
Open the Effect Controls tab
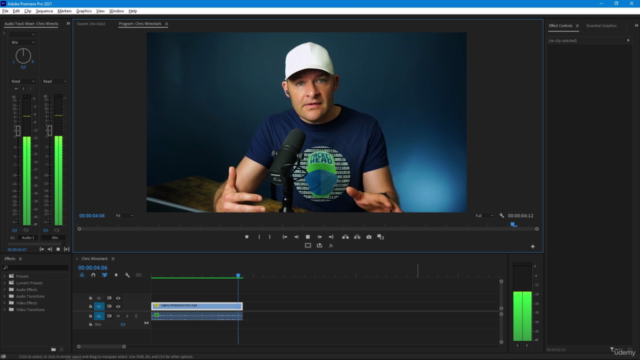[x=560, y=26]
